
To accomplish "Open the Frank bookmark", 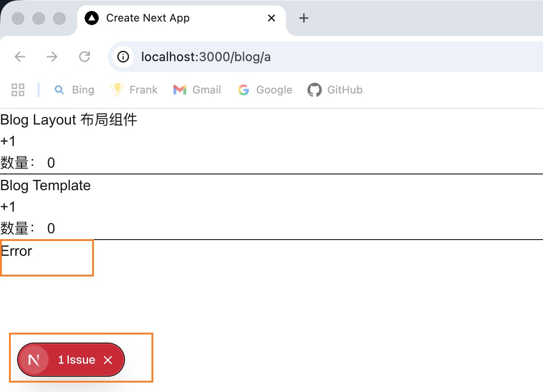I will 134,89.
